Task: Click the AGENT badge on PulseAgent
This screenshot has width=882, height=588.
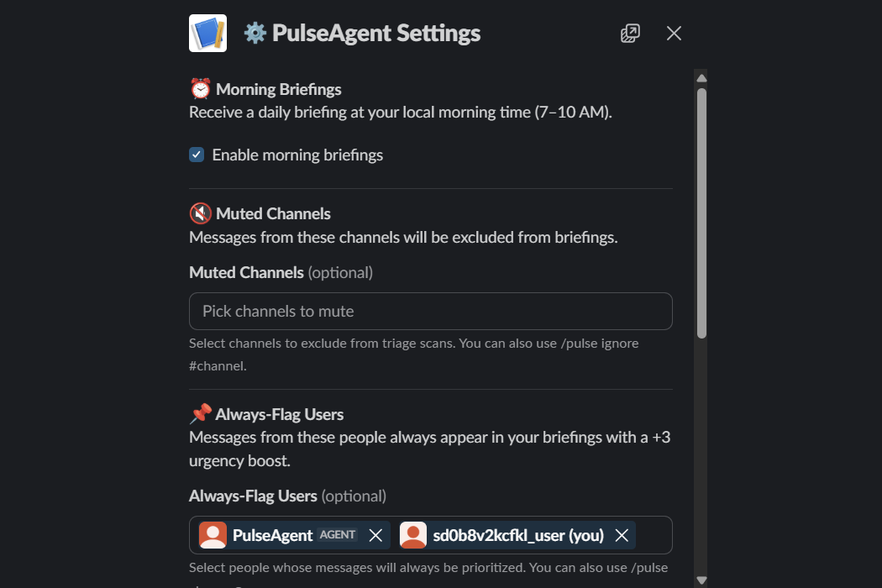Action: (338, 534)
